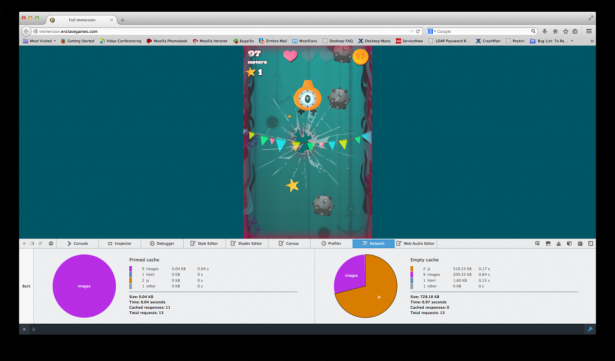Open the URL bar history dropdown arrow
This screenshot has height=361, width=615.
[412, 31]
